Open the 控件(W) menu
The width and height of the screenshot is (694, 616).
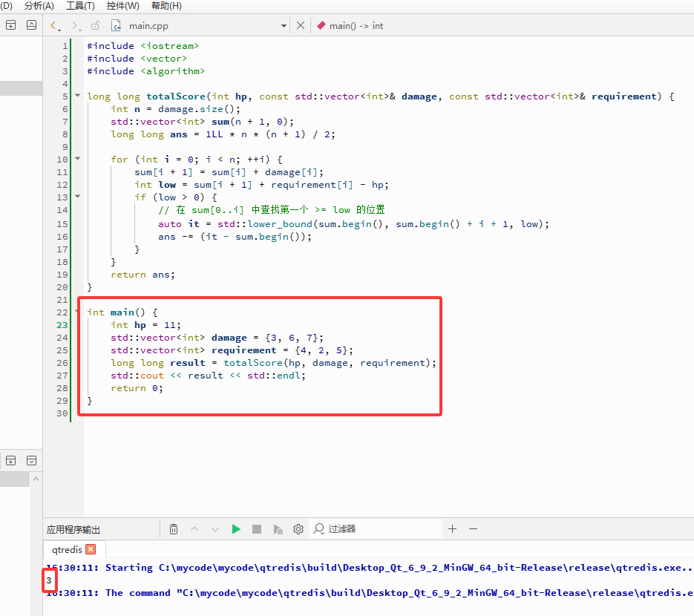tap(122, 6)
